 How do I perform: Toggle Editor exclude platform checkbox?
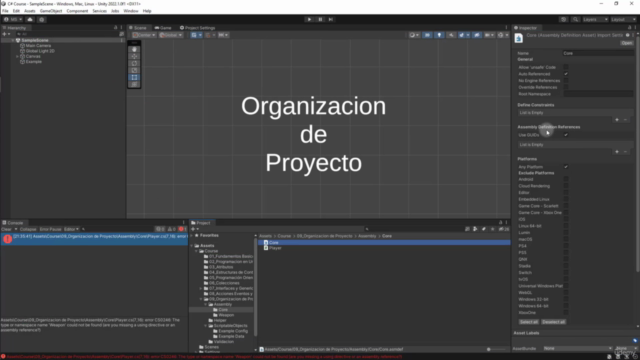tap(566, 193)
